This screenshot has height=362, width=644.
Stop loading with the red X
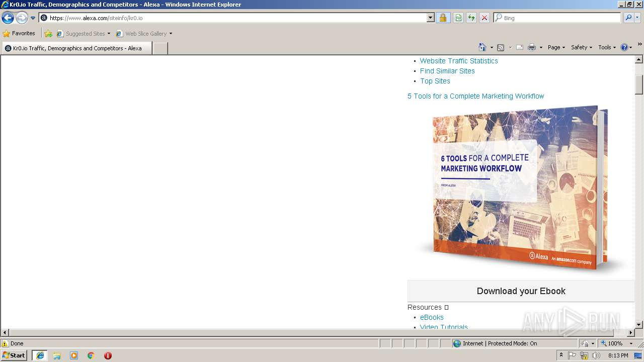(x=485, y=18)
